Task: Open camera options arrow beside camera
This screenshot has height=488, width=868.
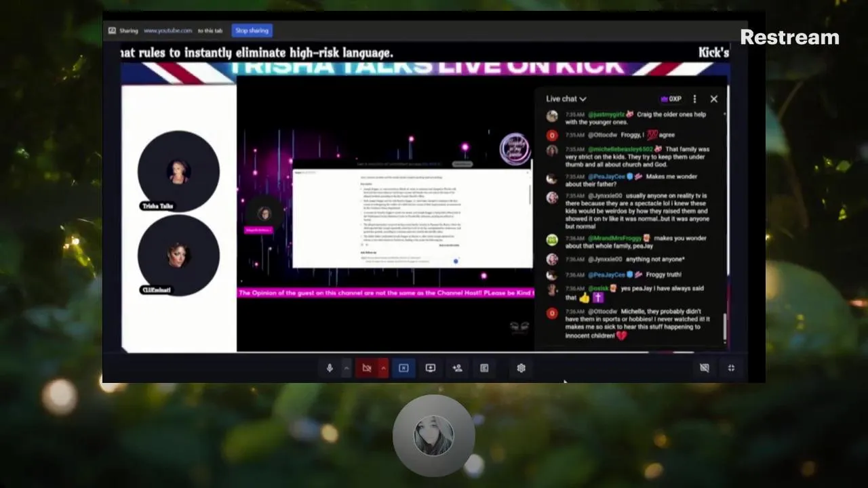Action: pos(383,368)
